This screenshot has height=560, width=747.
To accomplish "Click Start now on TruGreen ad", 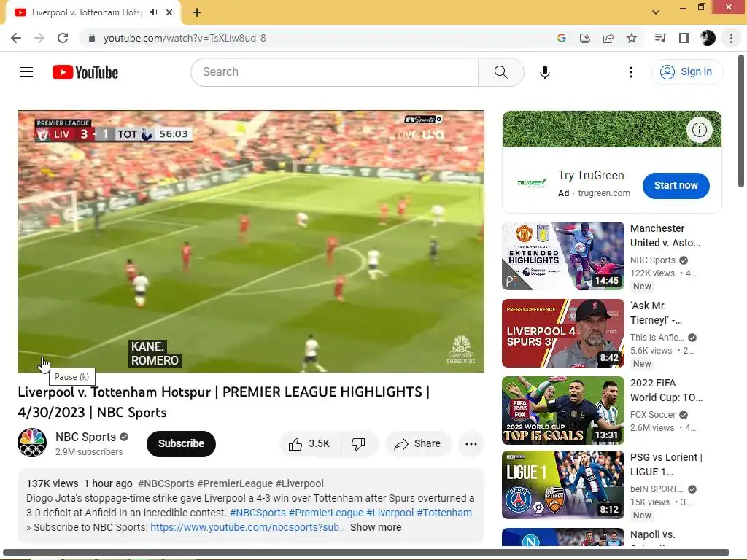I will [676, 186].
